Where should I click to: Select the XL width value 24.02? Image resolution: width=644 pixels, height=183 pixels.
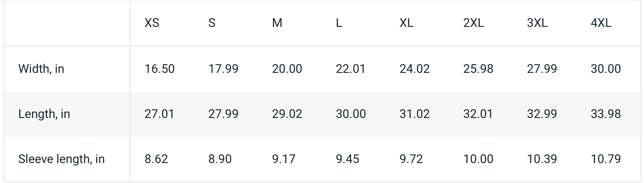pyautogui.click(x=414, y=69)
